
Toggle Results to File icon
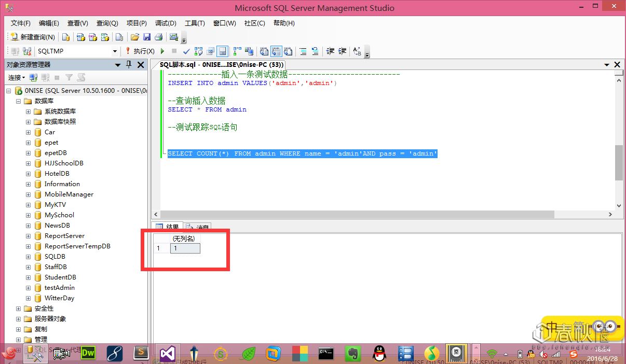[x=288, y=51]
